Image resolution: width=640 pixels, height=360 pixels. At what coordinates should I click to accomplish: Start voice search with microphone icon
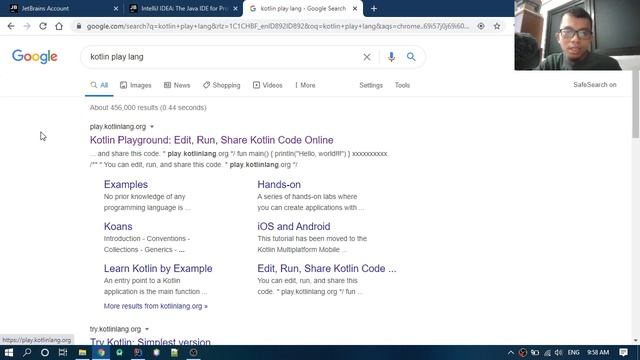point(391,57)
